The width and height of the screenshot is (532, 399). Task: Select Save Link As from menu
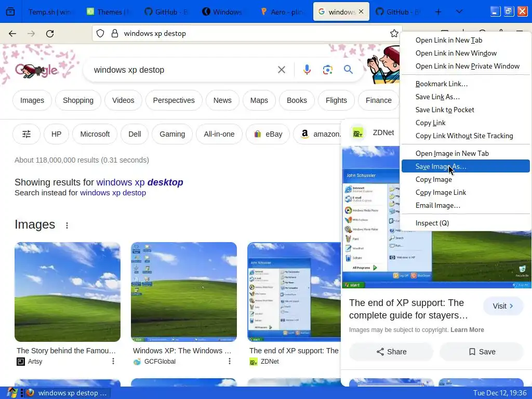pyautogui.click(x=465, y=97)
